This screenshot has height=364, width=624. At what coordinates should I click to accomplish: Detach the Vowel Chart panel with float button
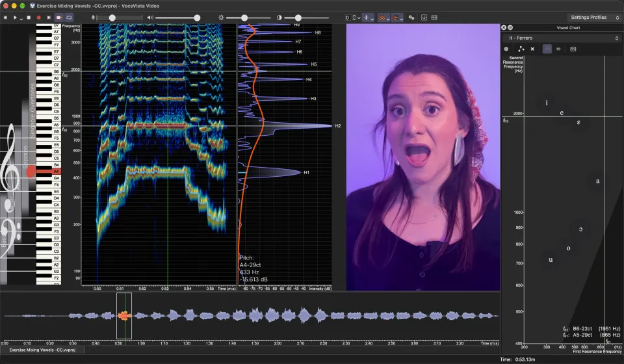(x=510, y=27)
